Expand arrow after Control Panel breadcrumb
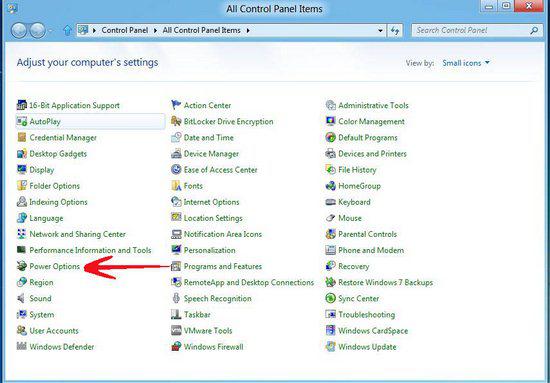This screenshot has height=383, width=550. click(155, 31)
